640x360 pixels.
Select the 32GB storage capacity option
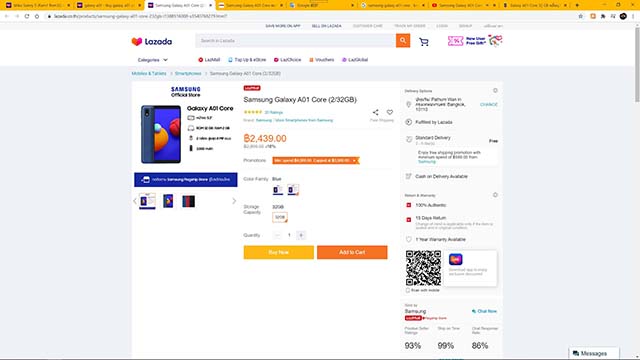(280, 218)
